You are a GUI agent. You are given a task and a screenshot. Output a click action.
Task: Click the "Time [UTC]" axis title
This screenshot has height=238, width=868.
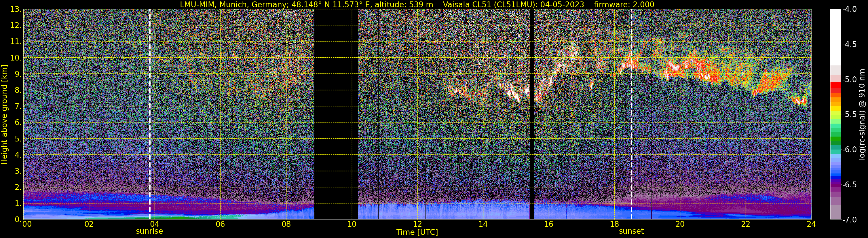point(417,232)
